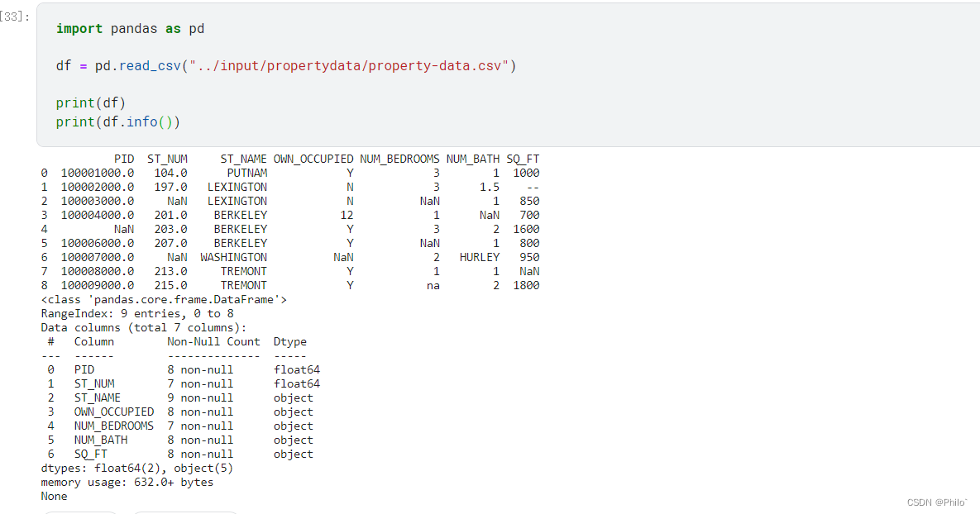
Task: Click LEXINGTON in the row with PID 100003000.0
Action: (x=237, y=201)
